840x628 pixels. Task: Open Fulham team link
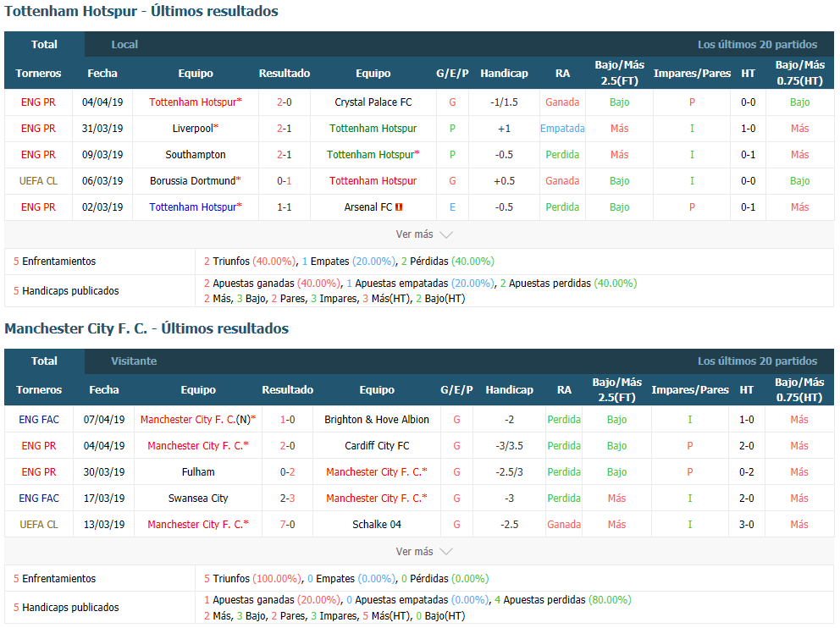click(197, 472)
